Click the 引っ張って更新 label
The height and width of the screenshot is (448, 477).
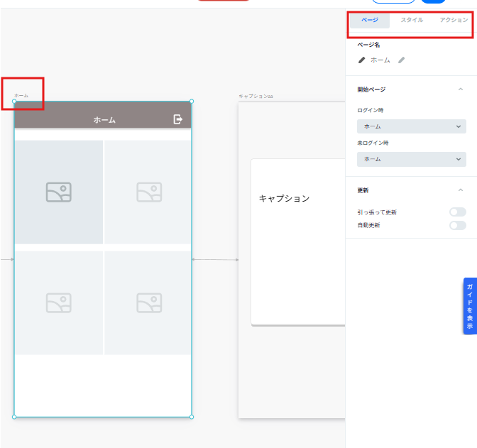(x=377, y=212)
